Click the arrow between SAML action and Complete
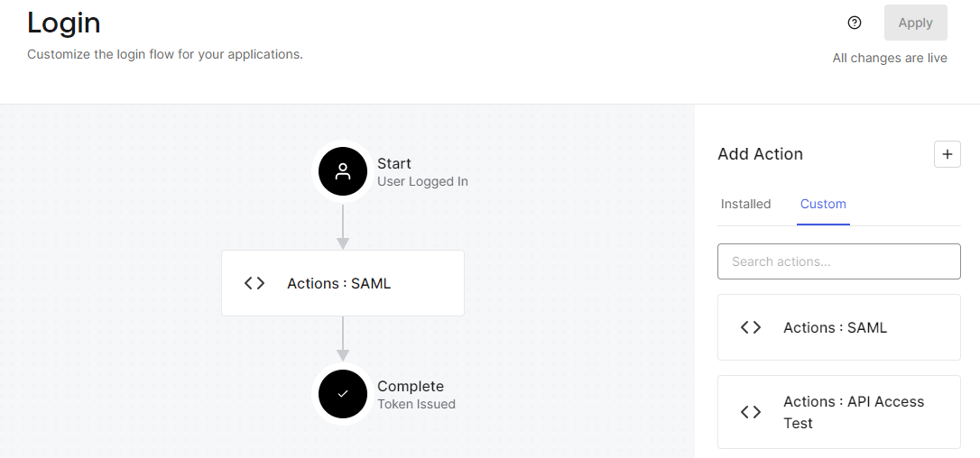 343,339
